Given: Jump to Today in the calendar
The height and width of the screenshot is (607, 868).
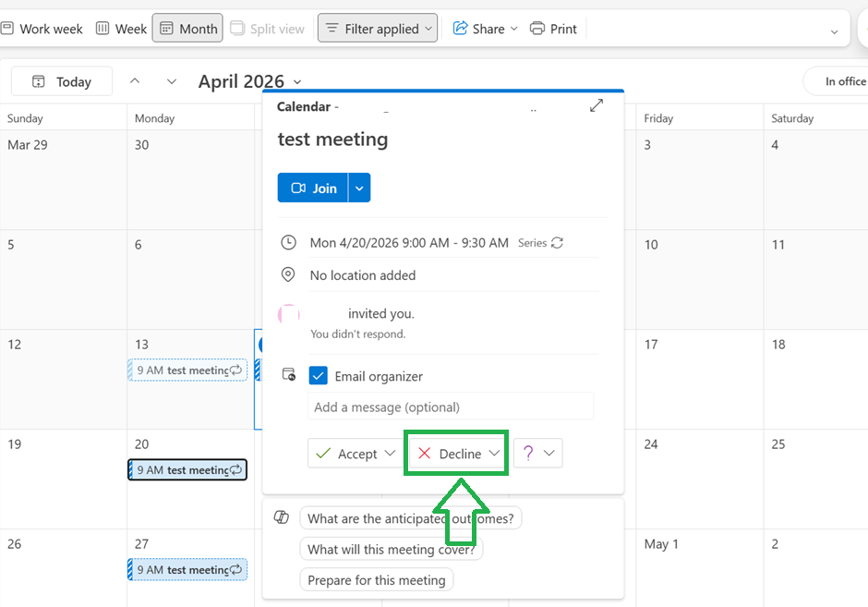Looking at the screenshot, I should coord(62,81).
